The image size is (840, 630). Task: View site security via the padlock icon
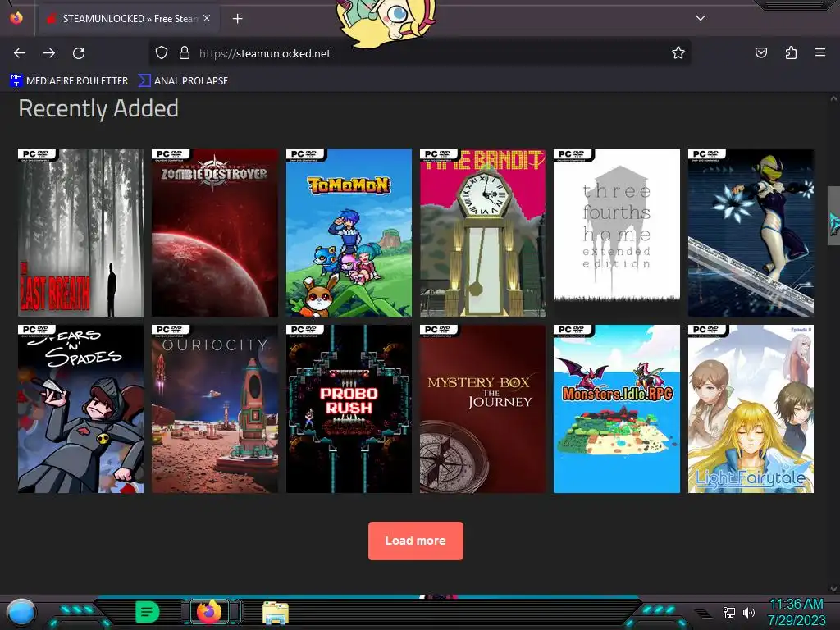pyautogui.click(x=185, y=52)
